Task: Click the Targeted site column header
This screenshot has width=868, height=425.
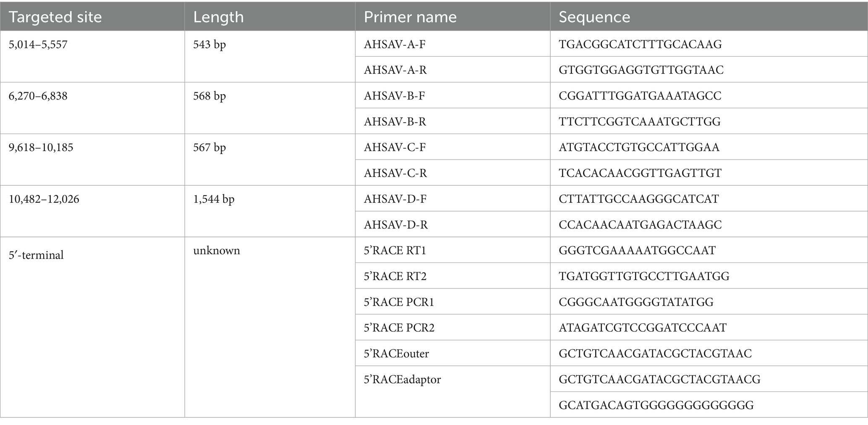Action: point(92,17)
